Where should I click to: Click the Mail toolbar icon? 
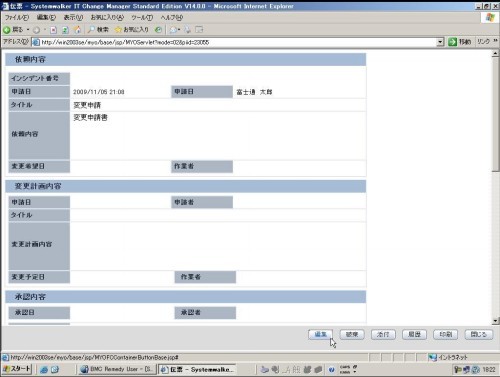click(x=173, y=30)
